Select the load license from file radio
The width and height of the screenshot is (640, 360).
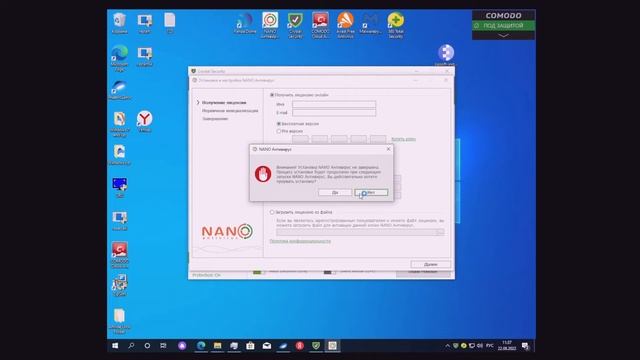click(272, 212)
